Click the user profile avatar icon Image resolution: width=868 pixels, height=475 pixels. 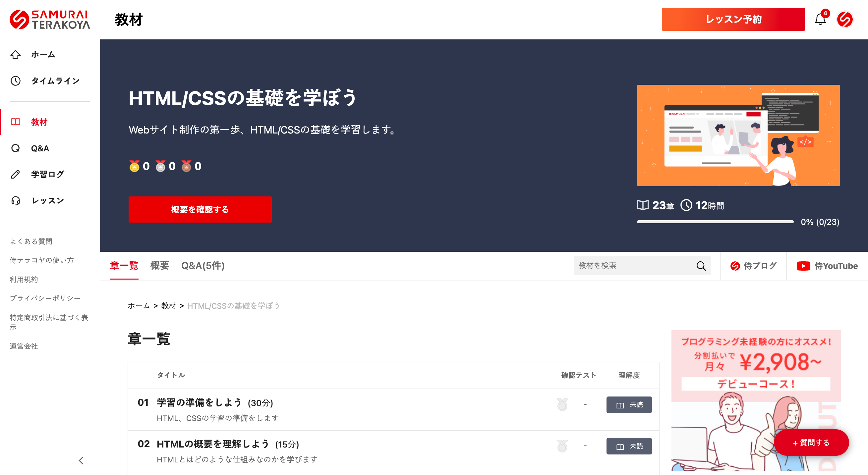coord(845,20)
